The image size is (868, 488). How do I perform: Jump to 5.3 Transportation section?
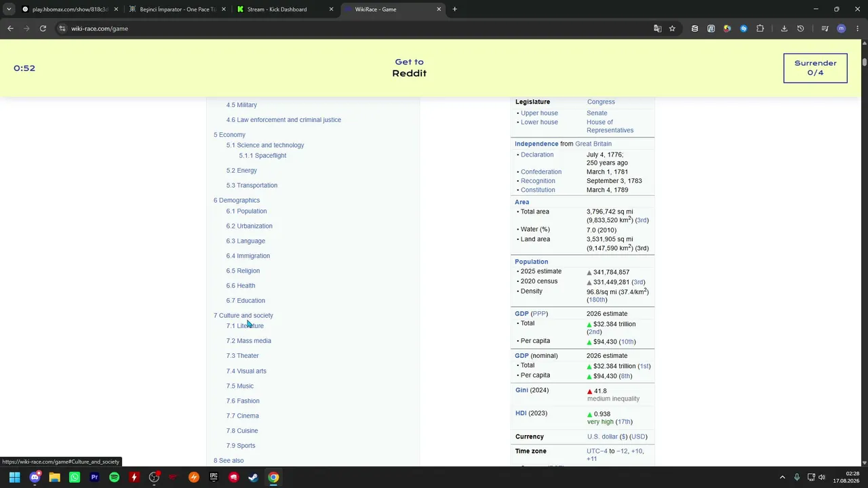[252, 186]
